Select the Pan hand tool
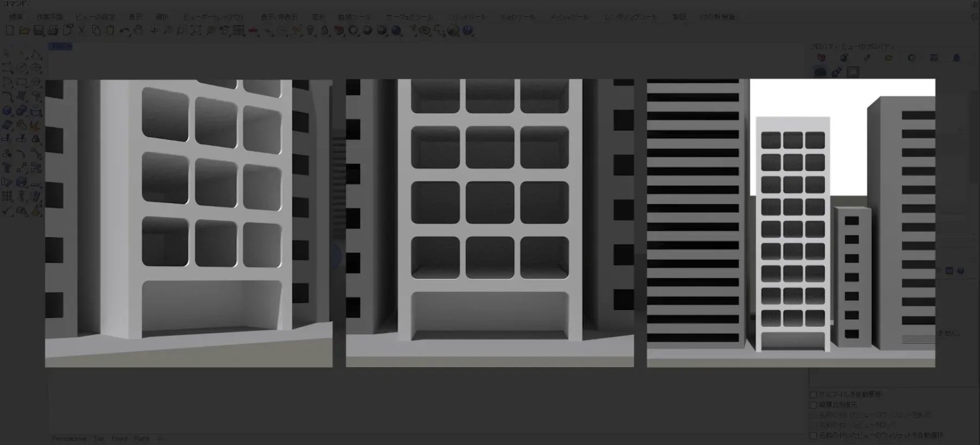 click(x=139, y=31)
